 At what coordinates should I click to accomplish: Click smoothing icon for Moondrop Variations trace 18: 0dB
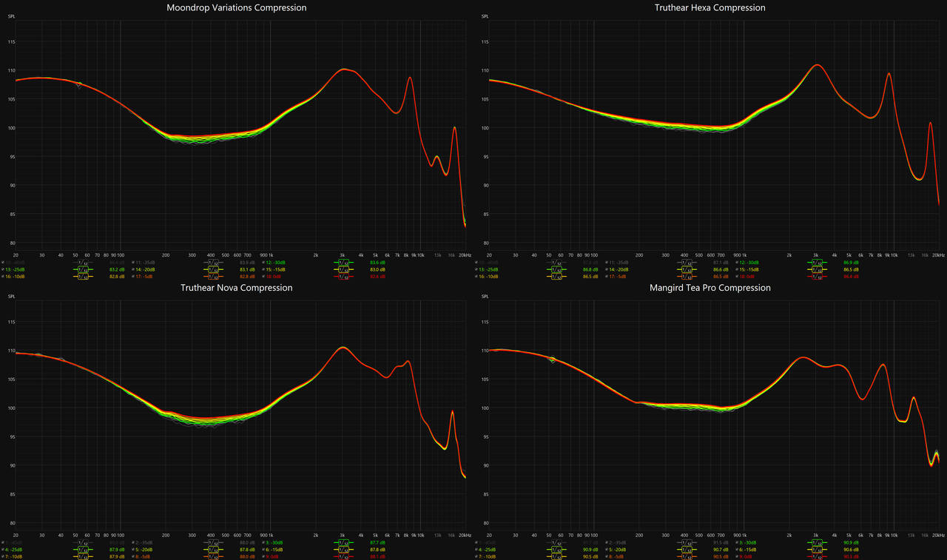click(x=343, y=277)
